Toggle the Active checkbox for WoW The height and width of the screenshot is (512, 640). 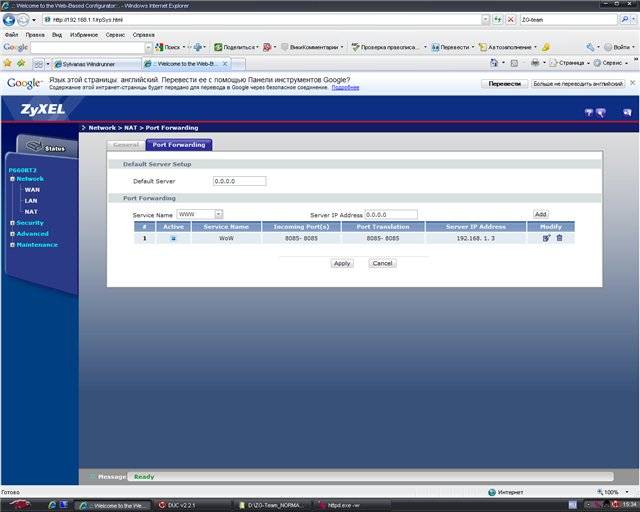click(173, 238)
